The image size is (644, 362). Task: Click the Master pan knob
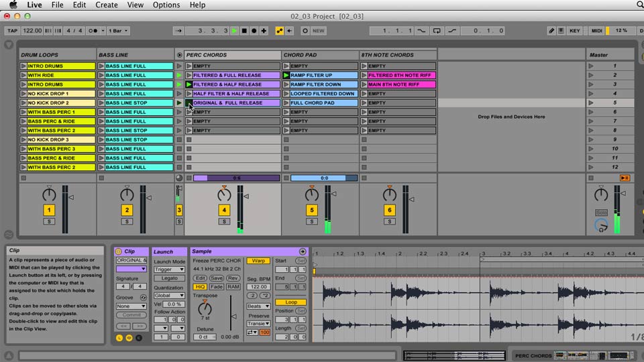tap(601, 194)
